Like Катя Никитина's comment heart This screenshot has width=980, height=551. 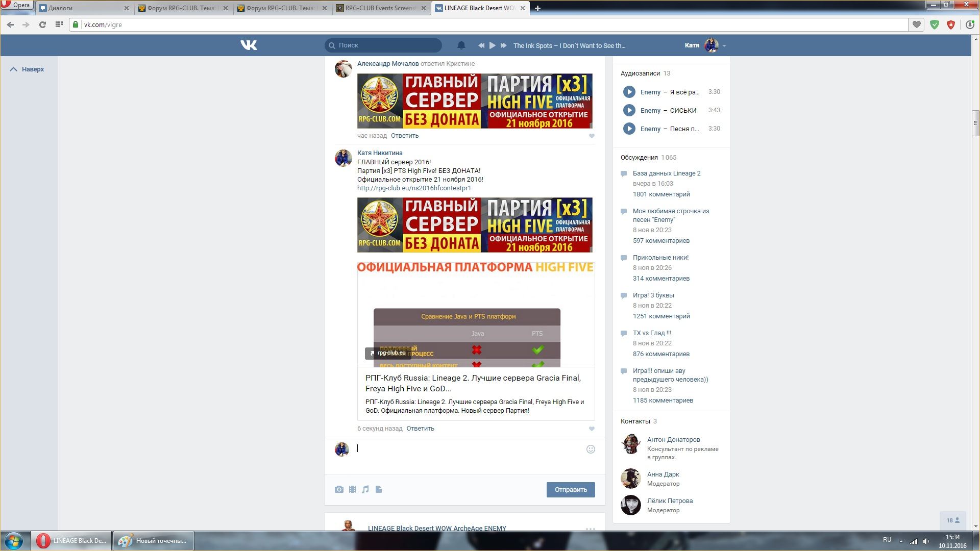click(x=592, y=429)
